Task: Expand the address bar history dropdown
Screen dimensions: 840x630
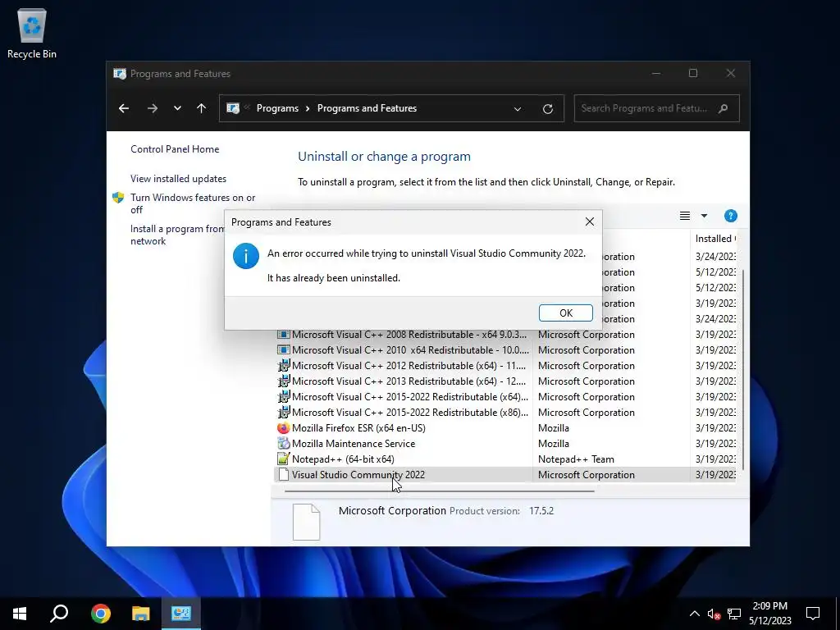Action: point(518,109)
